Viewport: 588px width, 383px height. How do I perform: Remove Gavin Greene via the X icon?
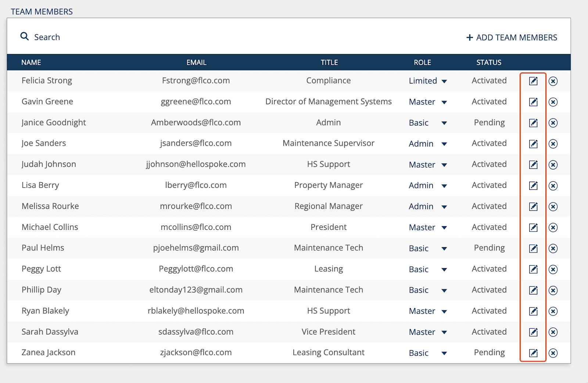click(553, 102)
